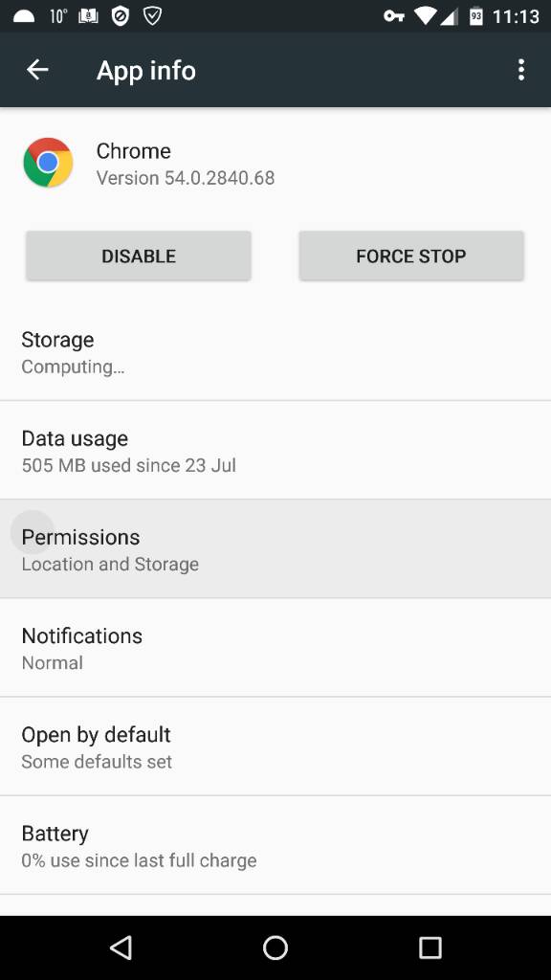
Task: Open Data usage details
Action: (x=275, y=450)
